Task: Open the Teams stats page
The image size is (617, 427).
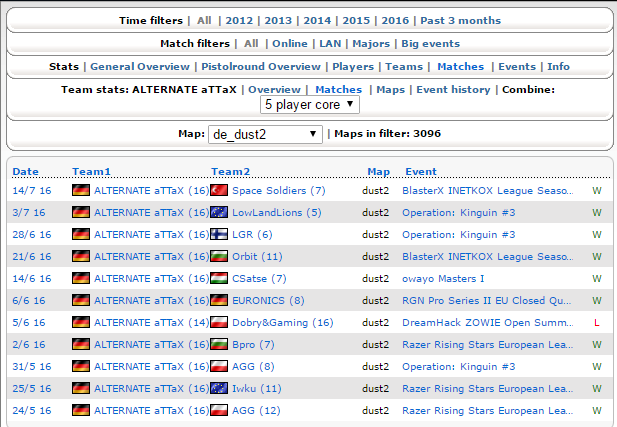Action: [x=404, y=67]
